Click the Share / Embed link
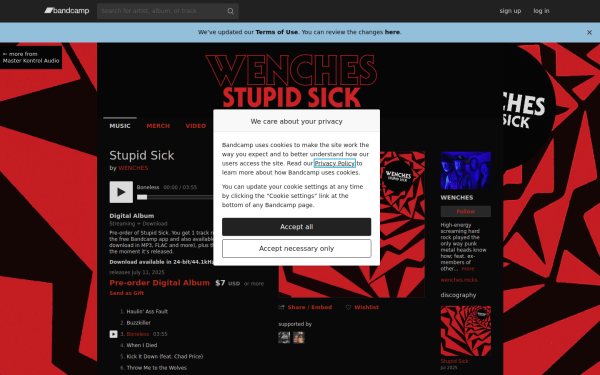The height and width of the screenshot is (375, 600). click(305, 307)
